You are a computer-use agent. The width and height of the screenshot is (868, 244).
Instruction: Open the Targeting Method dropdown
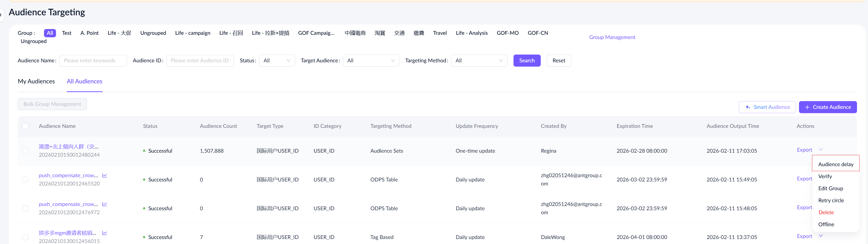coord(479,61)
